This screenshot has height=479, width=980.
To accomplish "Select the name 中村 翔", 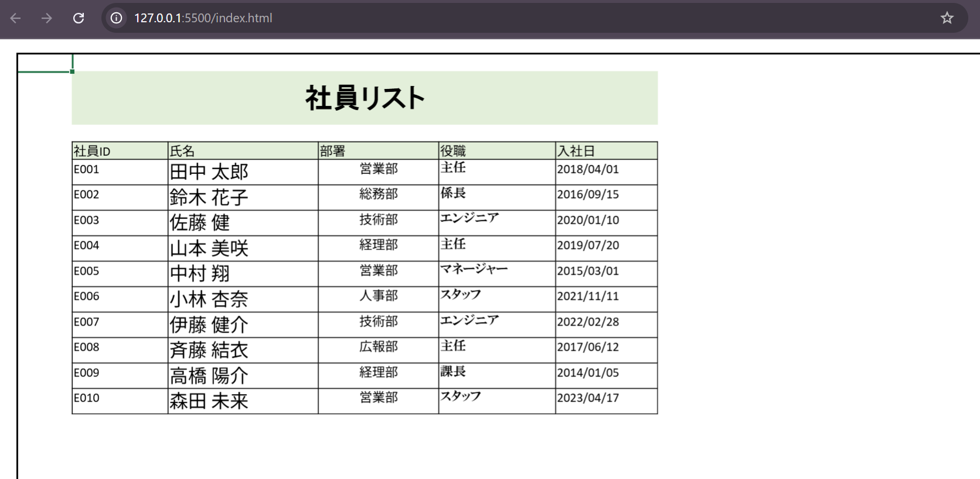I will (x=200, y=274).
